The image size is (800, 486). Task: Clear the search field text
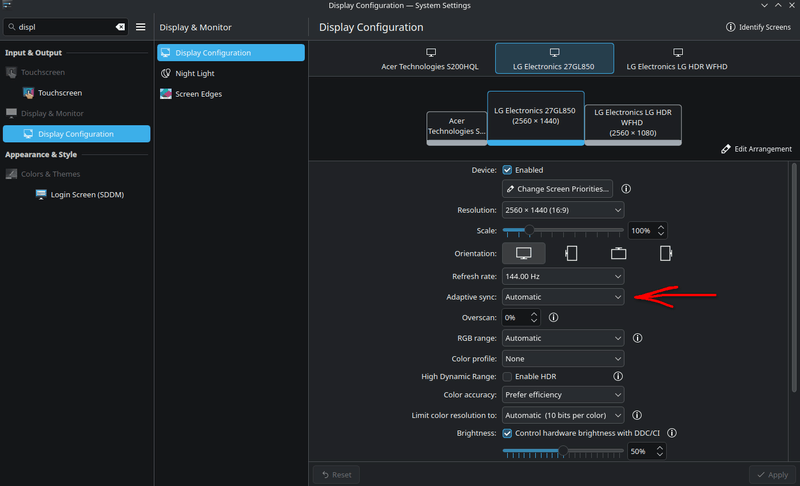pos(120,27)
